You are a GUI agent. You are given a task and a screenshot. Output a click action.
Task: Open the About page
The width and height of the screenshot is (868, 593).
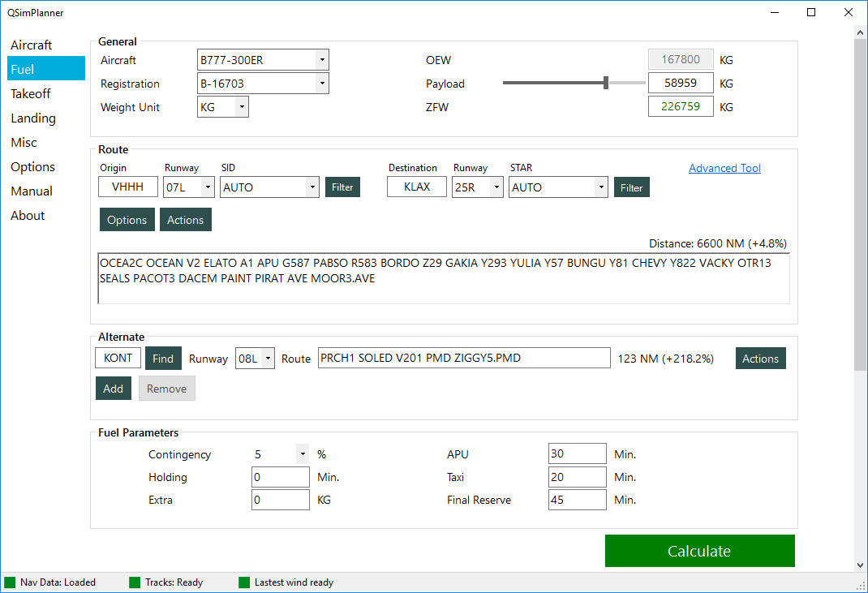(x=28, y=216)
